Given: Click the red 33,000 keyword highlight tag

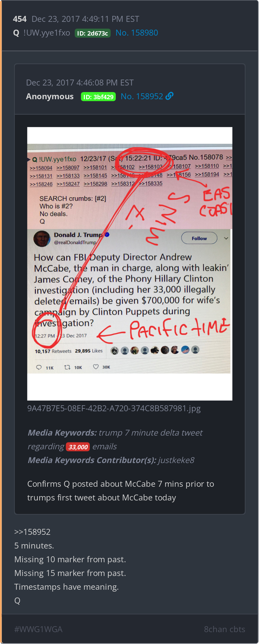Looking at the screenshot, I should (x=78, y=447).
